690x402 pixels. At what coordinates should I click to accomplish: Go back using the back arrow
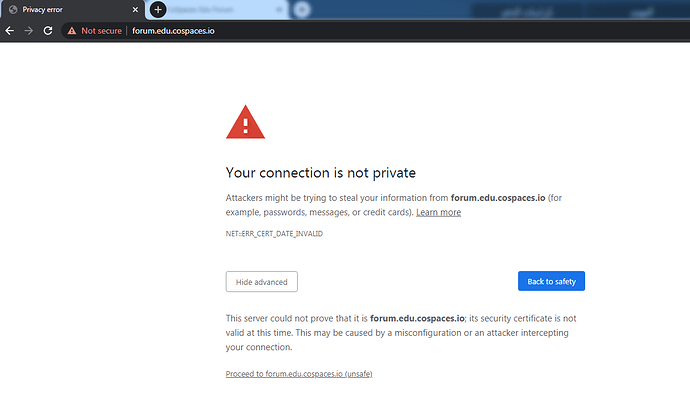pyautogui.click(x=10, y=31)
